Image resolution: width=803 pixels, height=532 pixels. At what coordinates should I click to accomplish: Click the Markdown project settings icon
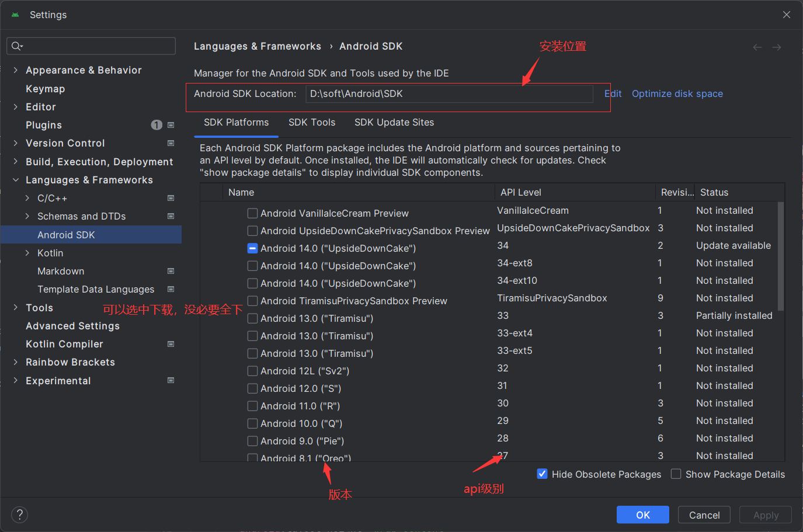(171, 271)
